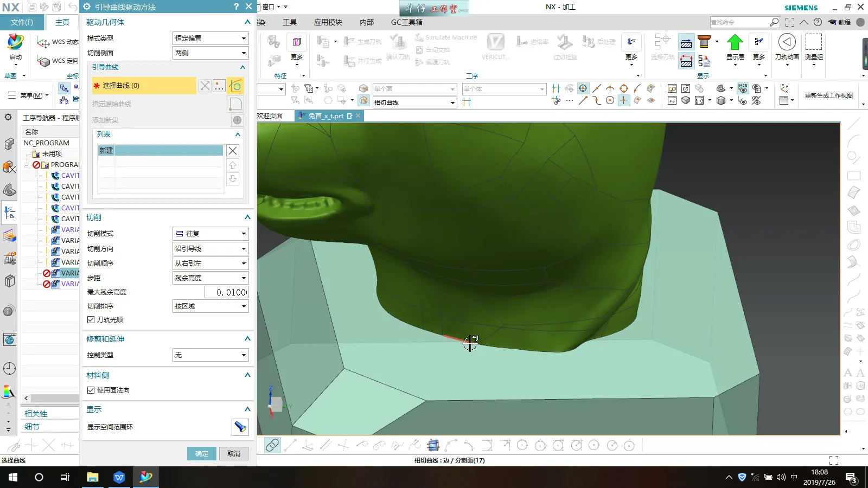Uncheck the 使用面法向 checkbox
This screenshot has width=868, height=488.
click(x=91, y=390)
